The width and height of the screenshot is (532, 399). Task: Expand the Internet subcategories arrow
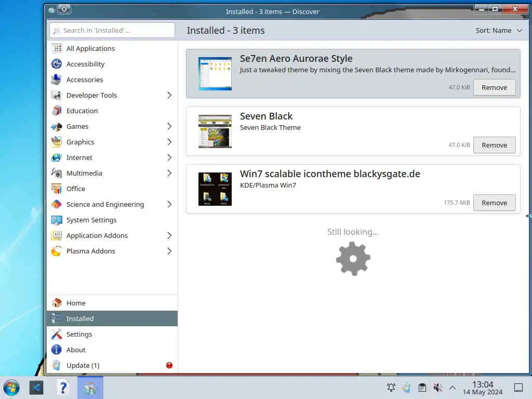click(x=169, y=158)
